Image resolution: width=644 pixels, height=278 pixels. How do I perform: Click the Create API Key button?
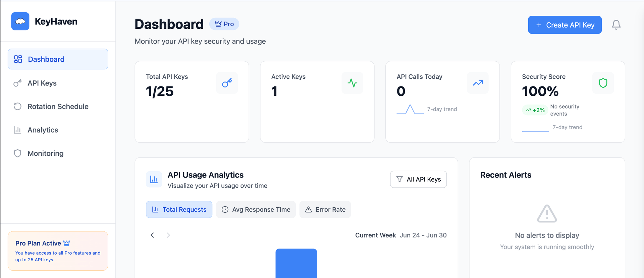click(565, 25)
